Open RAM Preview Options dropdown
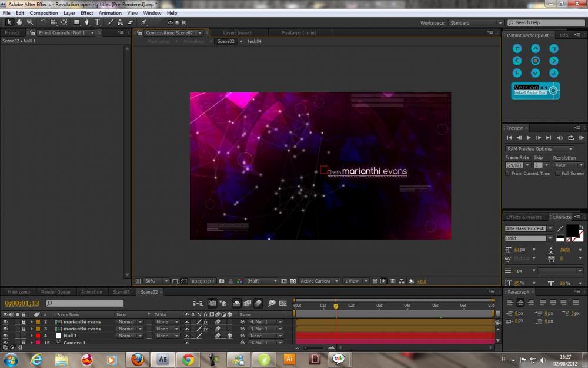The height and width of the screenshot is (368, 588). [x=539, y=149]
